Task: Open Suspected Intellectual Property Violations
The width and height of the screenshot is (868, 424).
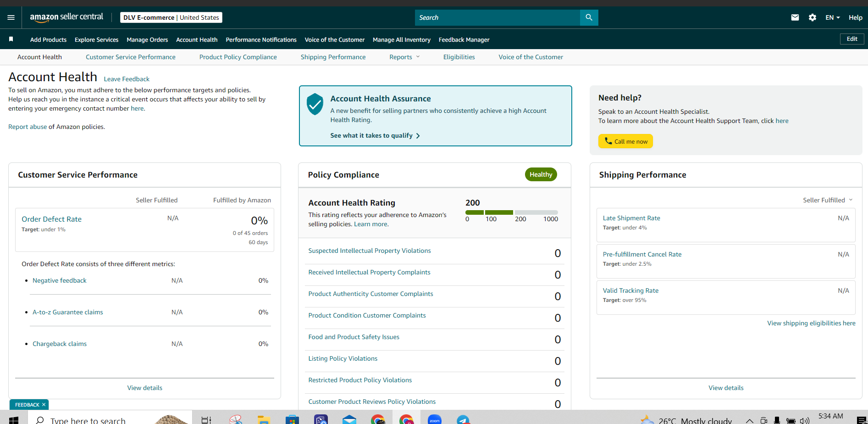Action: [x=370, y=251]
